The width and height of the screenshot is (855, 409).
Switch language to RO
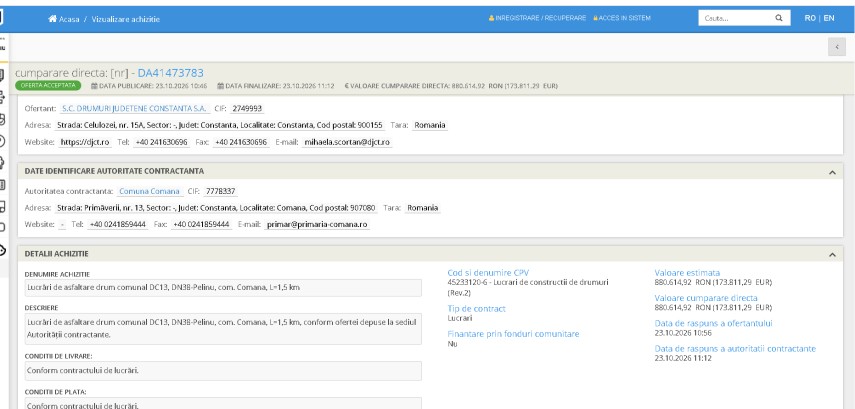(x=810, y=18)
